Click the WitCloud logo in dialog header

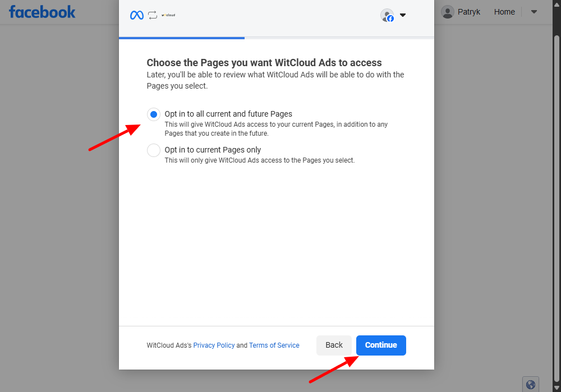pos(168,15)
